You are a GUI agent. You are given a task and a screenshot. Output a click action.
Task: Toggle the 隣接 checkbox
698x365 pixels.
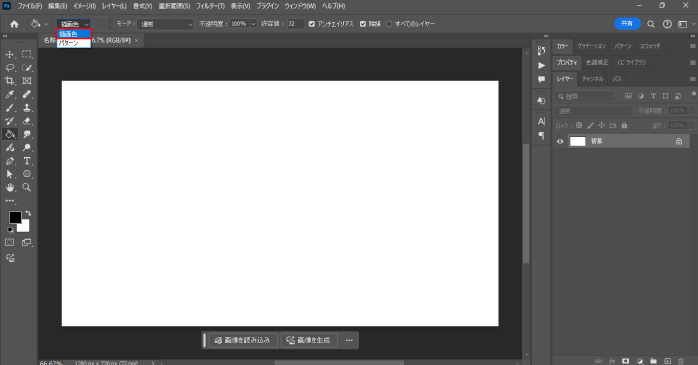pyautogui.click(x=363, y=24)
